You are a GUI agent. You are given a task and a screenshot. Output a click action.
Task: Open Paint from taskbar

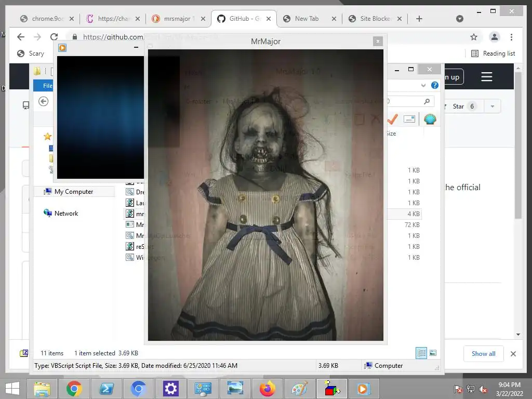coord(300,389)
